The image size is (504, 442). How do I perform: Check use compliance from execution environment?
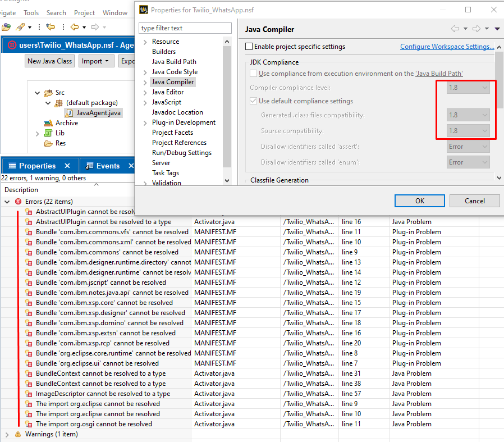(x=254, y=74)
